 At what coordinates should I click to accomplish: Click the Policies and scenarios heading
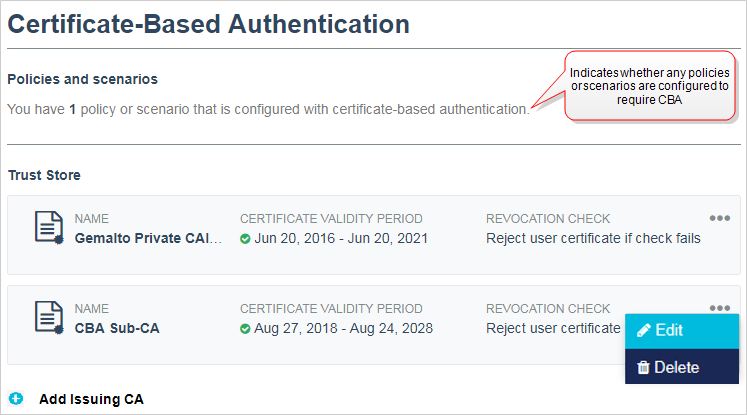[x=82, y=79]
